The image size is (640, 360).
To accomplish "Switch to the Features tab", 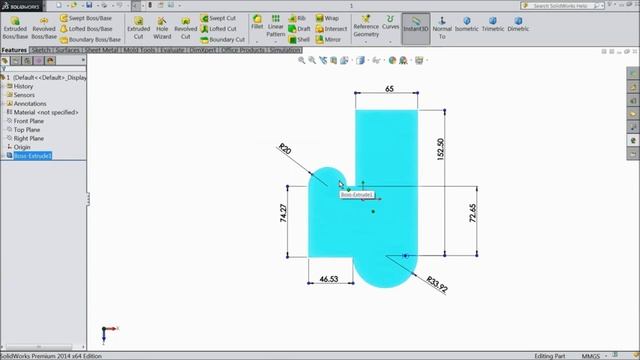I will point(14,50).
